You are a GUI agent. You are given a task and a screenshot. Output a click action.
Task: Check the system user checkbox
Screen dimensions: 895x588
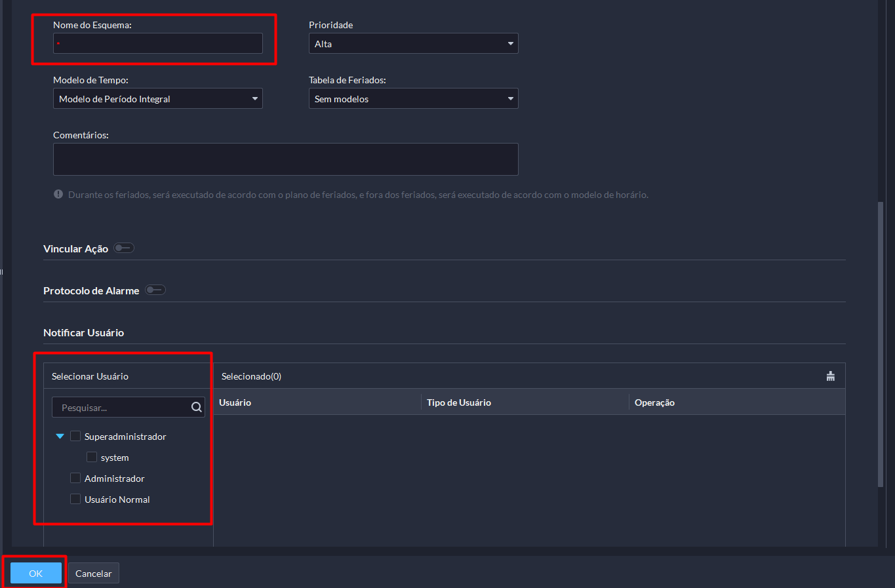(92, 458)
